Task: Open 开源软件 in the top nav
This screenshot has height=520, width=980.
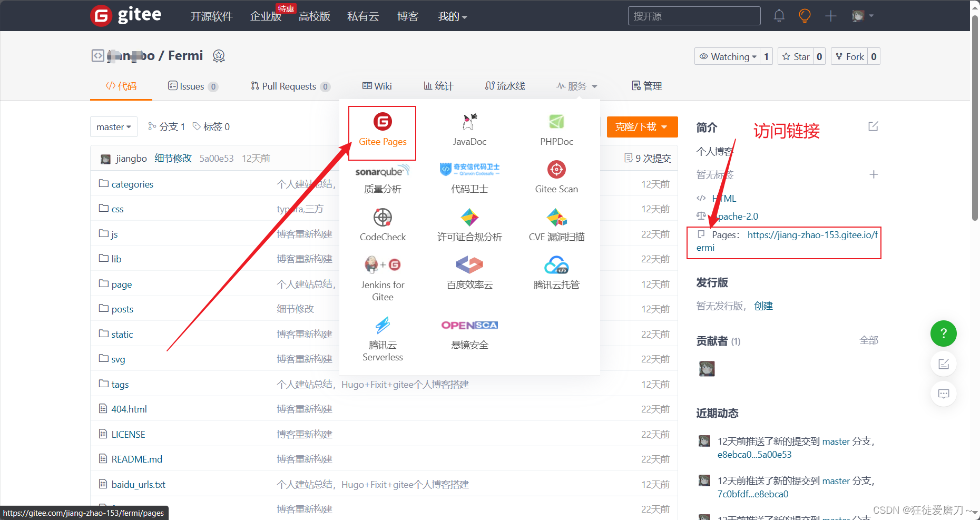Action: [x=211, y=16]
